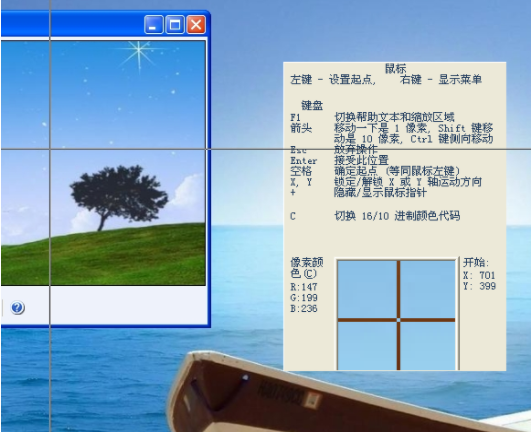Click the blue help question mark icon
This screenshot has height=432, width=531.
pyautogui.click(x=17, y=308)
